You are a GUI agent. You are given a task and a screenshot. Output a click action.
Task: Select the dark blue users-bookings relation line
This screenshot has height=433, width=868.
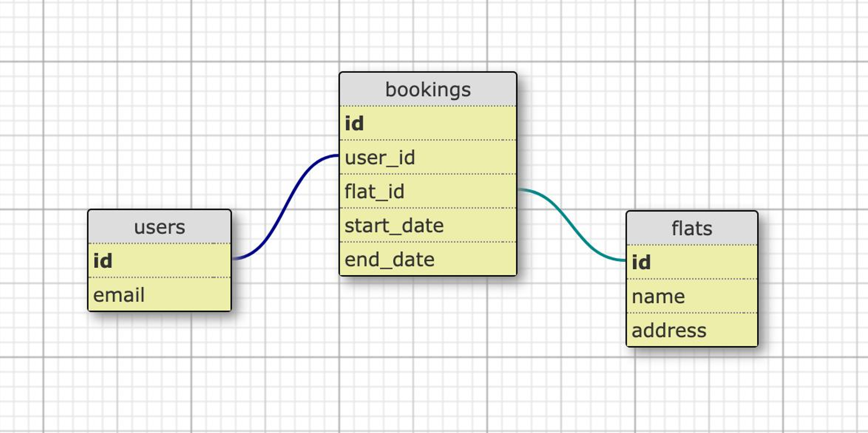click(x=285, y=207)
